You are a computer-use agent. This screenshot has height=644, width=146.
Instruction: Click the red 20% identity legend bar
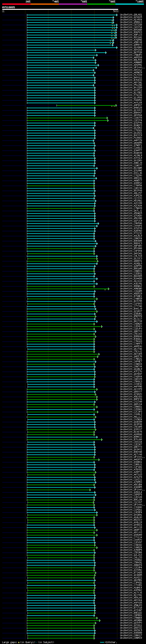pyautogui.click(x=16, y=4)
